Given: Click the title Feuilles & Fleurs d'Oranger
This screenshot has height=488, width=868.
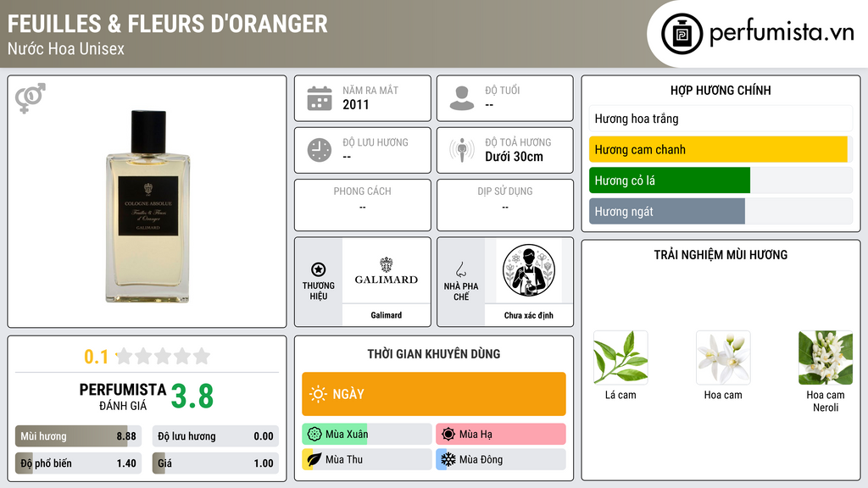Looking at the screenshot, I should tap(167, 24).
